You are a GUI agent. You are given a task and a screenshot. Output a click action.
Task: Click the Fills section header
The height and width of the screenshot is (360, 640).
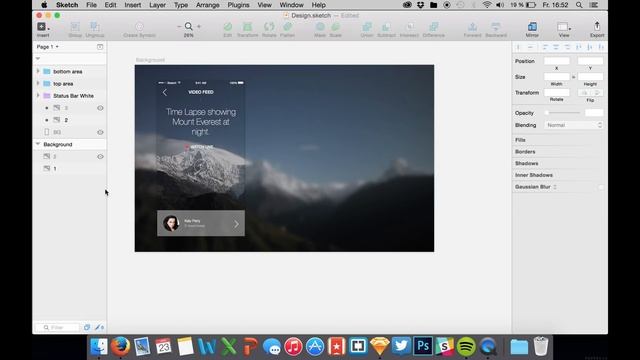(520, 140)
